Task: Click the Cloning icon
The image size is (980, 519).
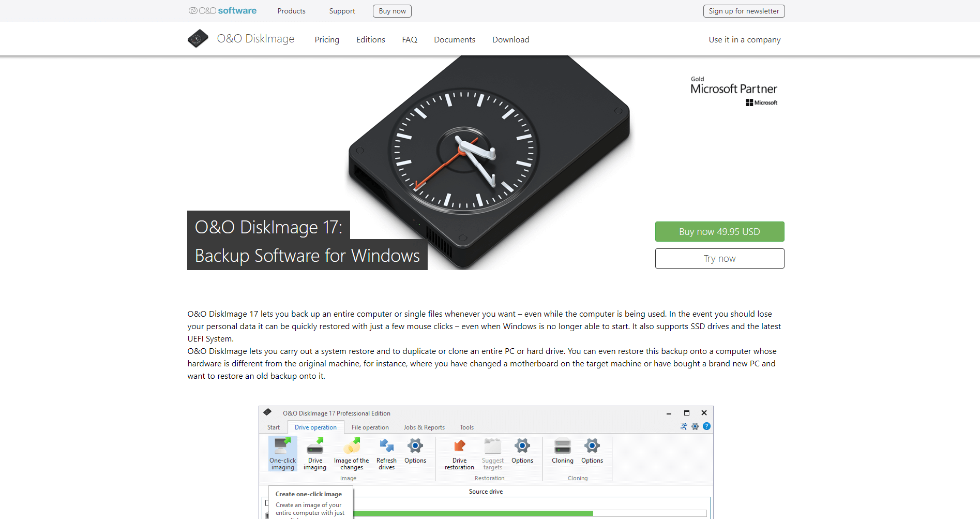Action: point(563,451)
